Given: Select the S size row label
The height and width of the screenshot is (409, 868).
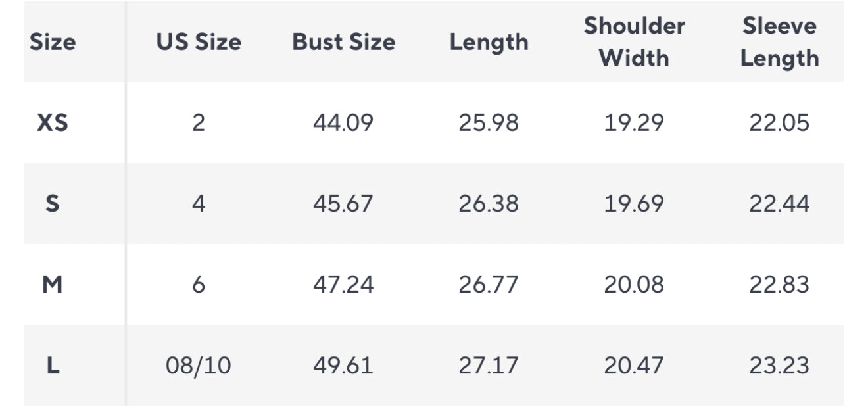Looking at the screenshot, I should pos(53,204).
